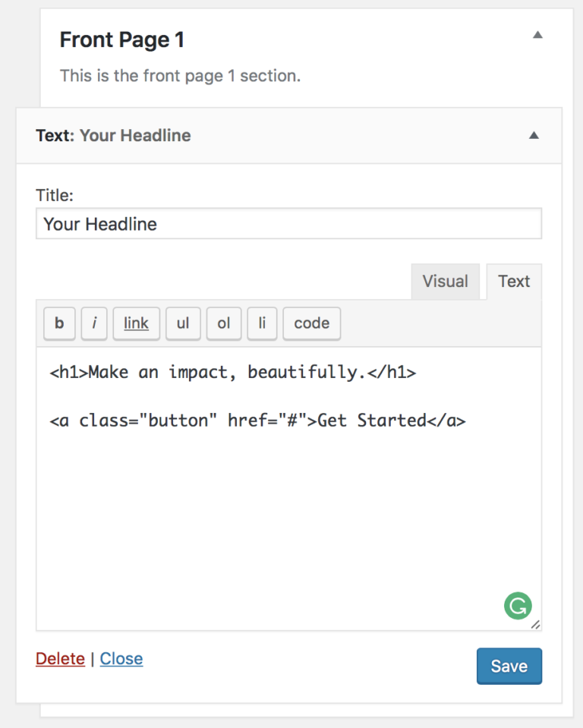Screen dimensions: 583x728
Task: Insert code tag with code button
Action: 312,323
